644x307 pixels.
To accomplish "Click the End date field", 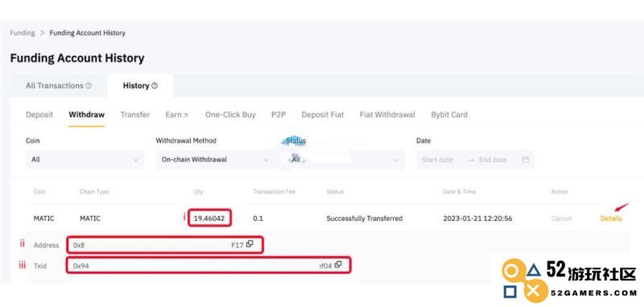I will (493, 160).
